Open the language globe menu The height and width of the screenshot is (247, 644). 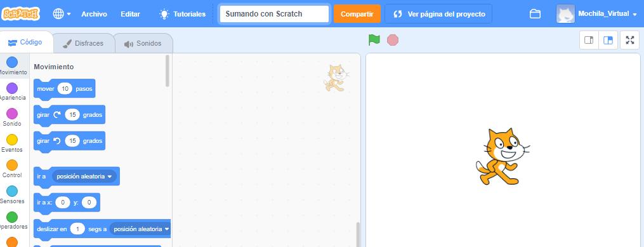(x=62, y=14)
